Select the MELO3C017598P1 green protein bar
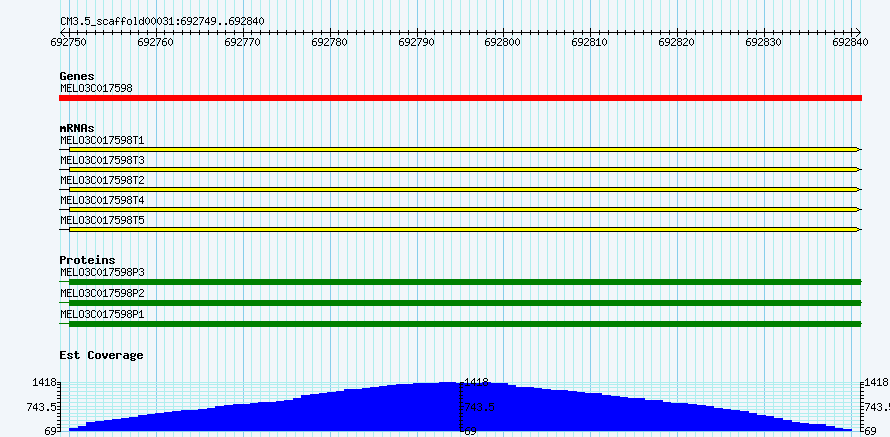 (460, 323)
